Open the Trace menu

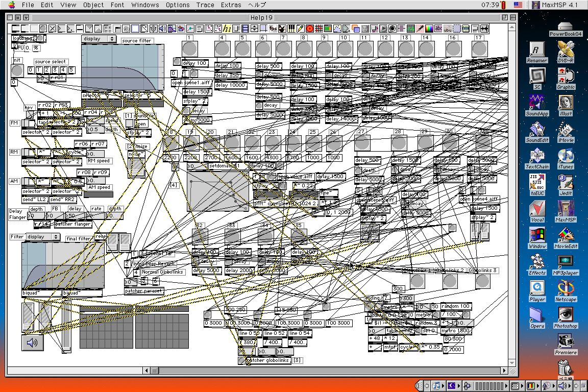coord(205,5)
